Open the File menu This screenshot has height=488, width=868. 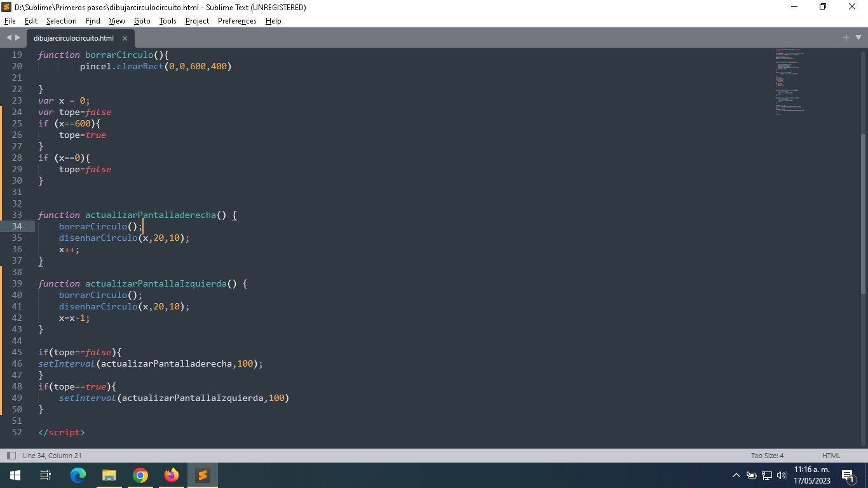point(10,21)
